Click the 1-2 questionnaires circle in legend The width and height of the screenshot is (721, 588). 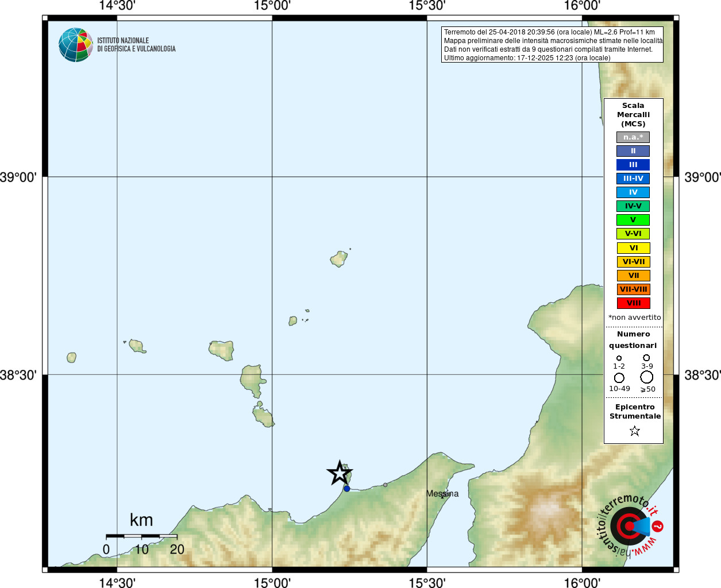click(x=619, y=358)
